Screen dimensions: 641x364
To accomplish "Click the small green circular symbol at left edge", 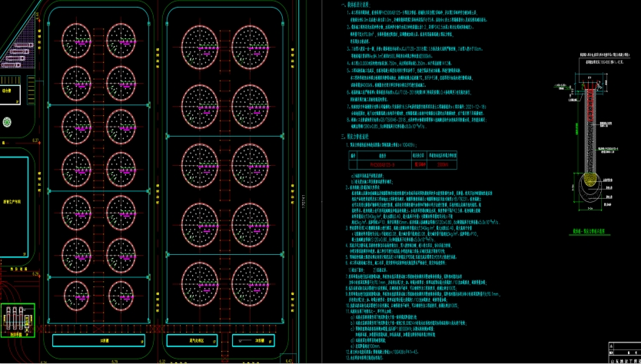I will (6, 121).
